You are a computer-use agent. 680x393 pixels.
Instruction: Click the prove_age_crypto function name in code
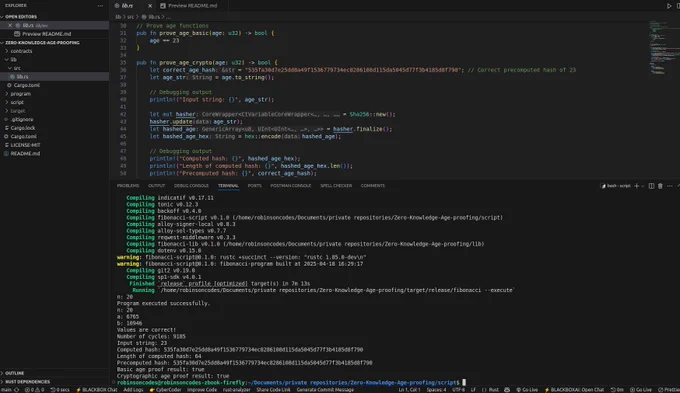pos(186,62)
